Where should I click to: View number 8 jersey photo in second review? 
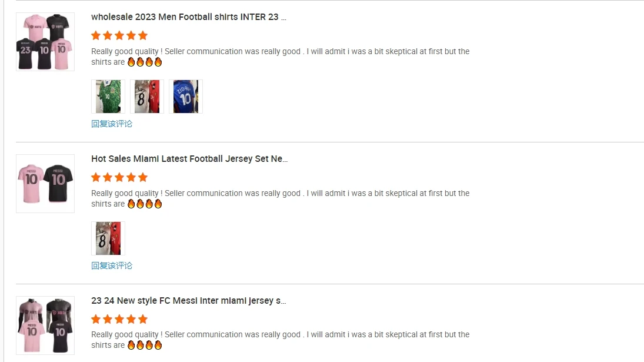click(108, 238)
